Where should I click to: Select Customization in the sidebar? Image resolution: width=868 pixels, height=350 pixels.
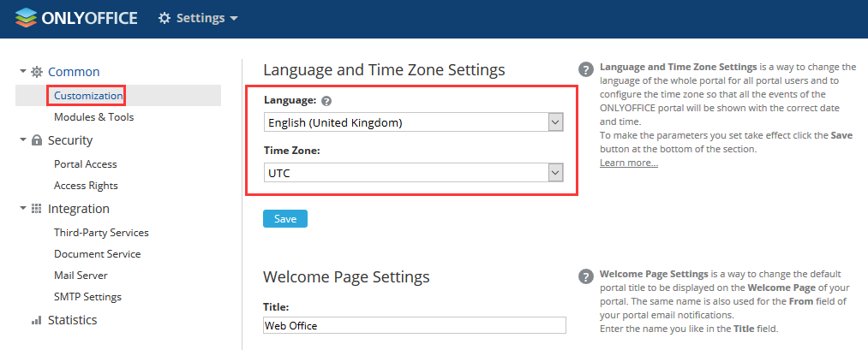point(88,96)
